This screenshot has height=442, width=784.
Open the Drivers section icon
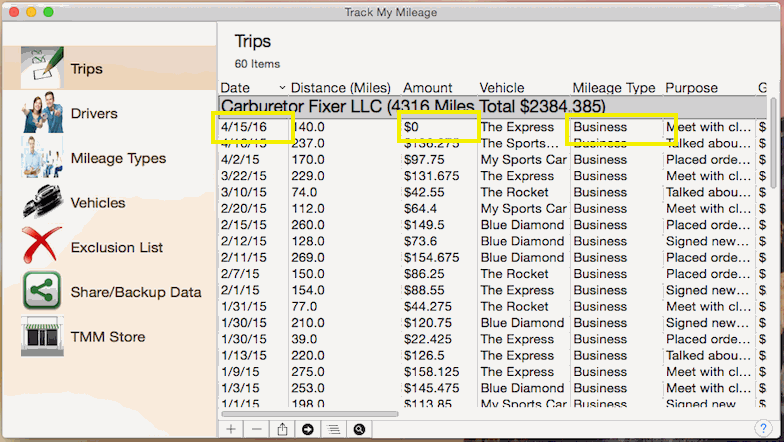[x=42, y=112]
